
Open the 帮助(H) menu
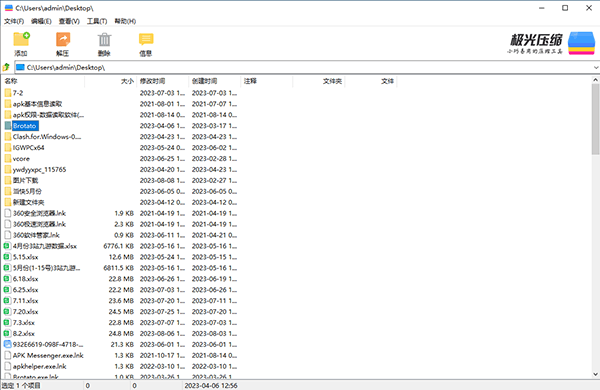(125, 21)
